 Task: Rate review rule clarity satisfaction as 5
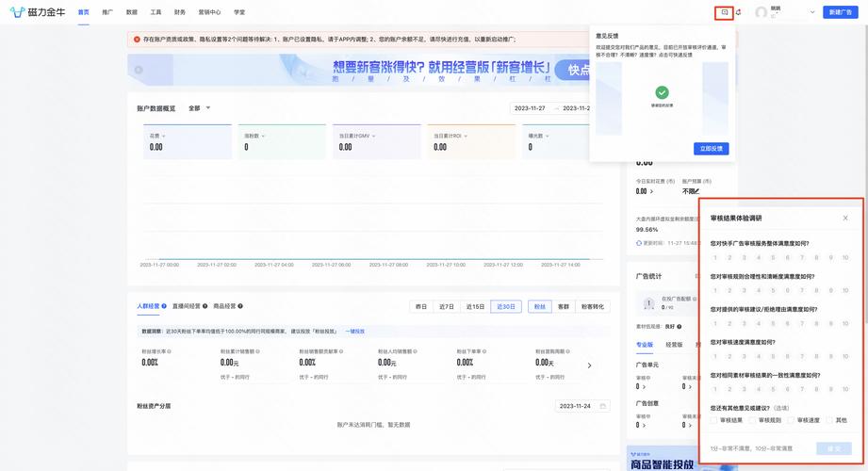pyautogui.click(x=773, y=290)
